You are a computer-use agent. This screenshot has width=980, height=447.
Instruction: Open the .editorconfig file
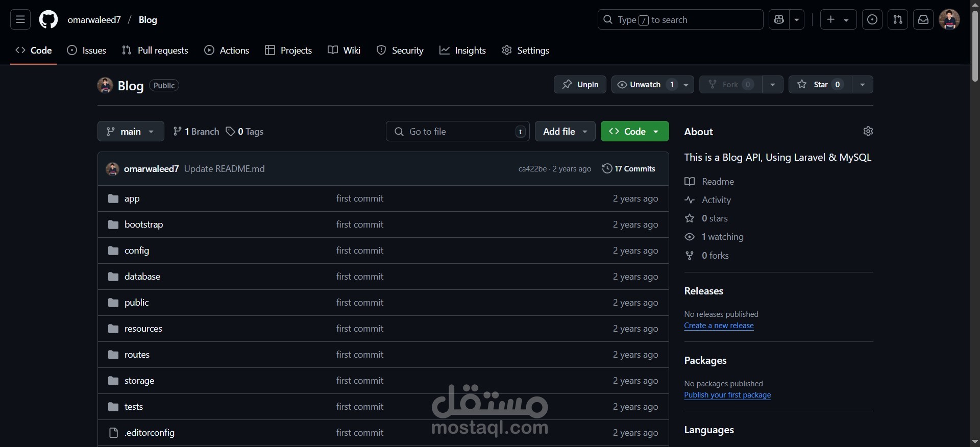pyautogui.click(x=150, y=433)
